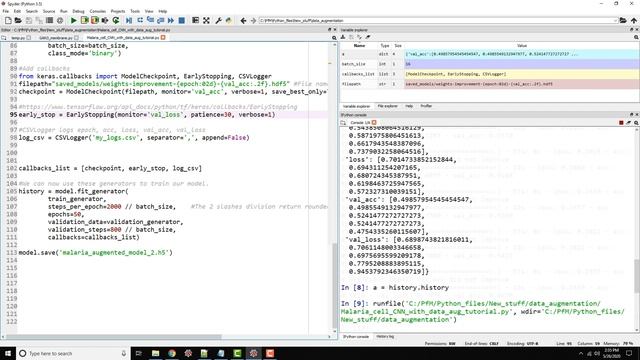Select the Console 1/A tab
Screen dimensions: 640x360
(x=360, y=122)
